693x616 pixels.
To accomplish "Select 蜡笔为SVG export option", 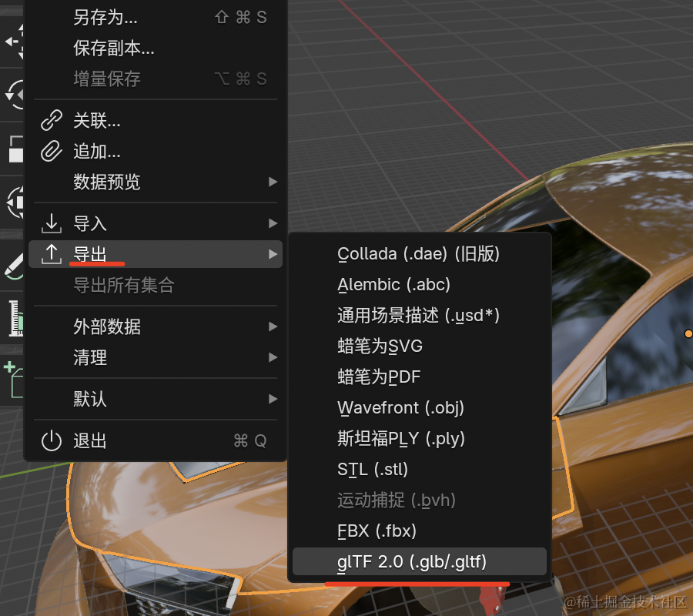I will [420, 346].
